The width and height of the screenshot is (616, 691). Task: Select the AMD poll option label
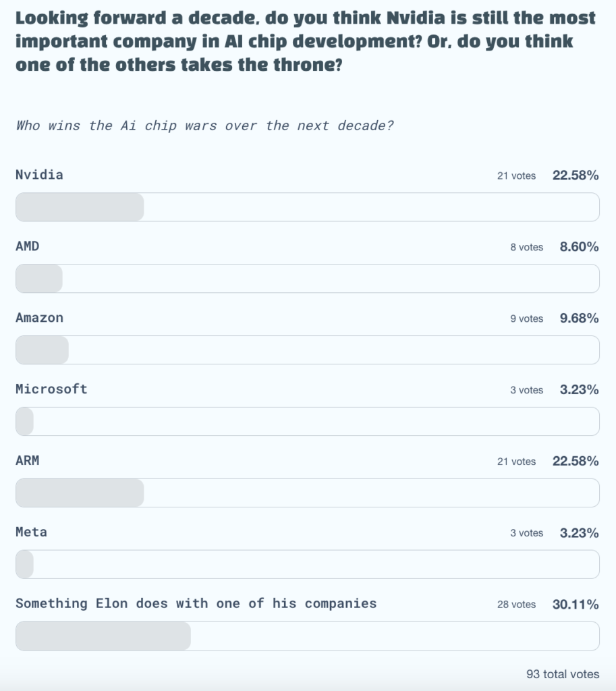[x=28, y=246]
